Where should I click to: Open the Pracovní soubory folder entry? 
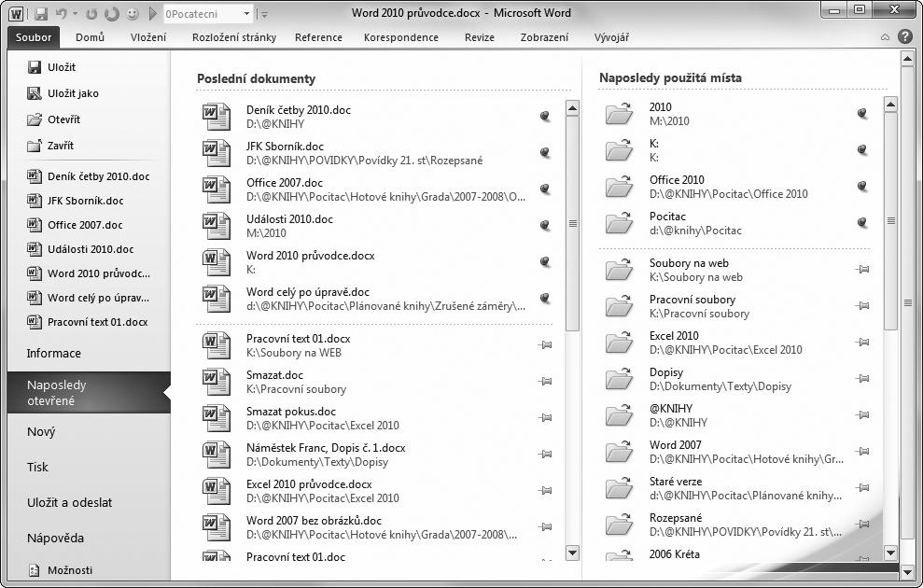click(735, 306)
